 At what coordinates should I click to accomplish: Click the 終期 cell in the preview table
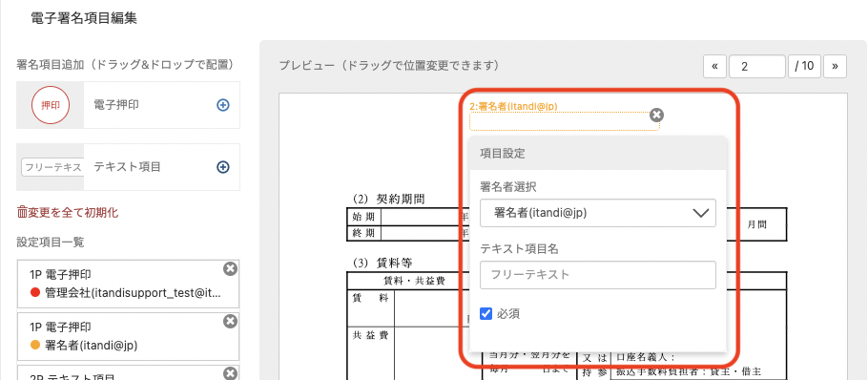pos(363,233)
